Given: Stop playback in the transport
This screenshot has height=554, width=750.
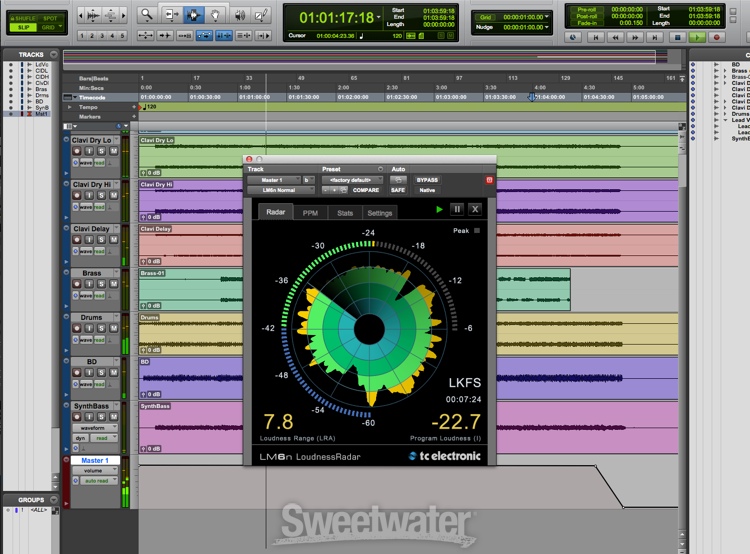Looking at the screenshot, I should (x=677, y=37).
